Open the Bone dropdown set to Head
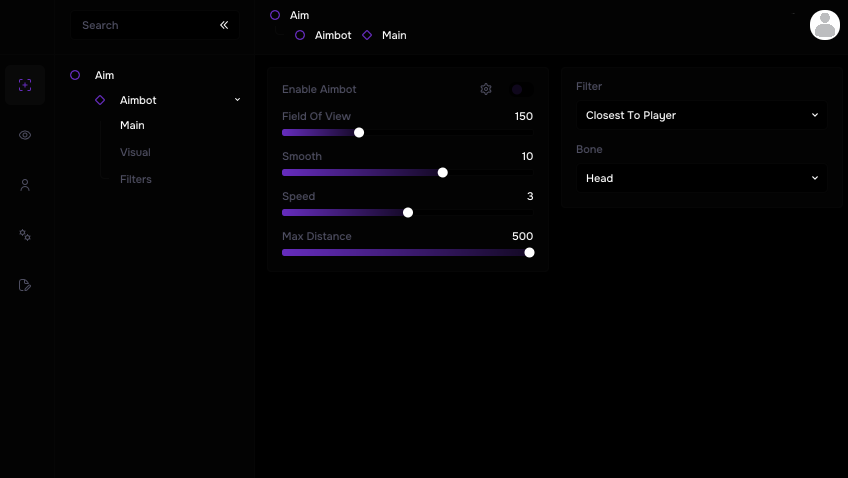 [701, 178]
